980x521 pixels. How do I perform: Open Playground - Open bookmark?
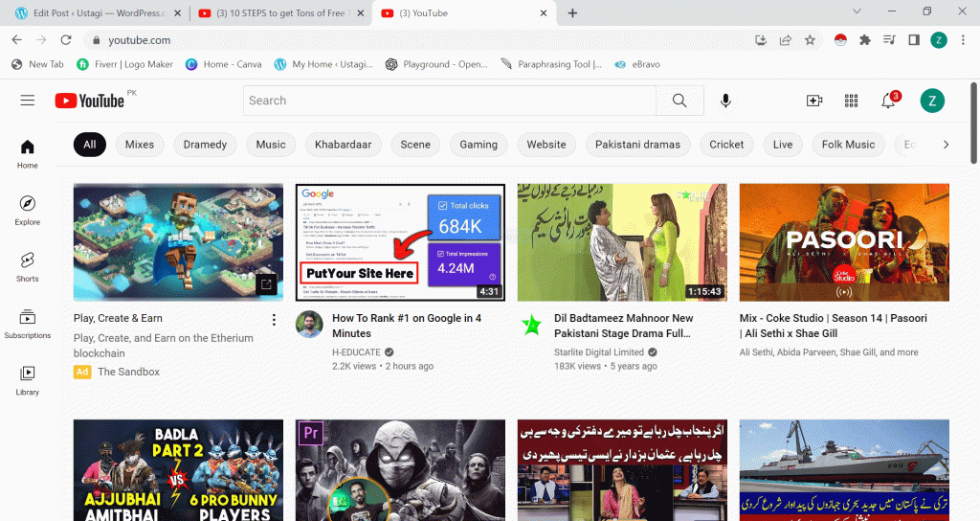[x=436, y=64]
